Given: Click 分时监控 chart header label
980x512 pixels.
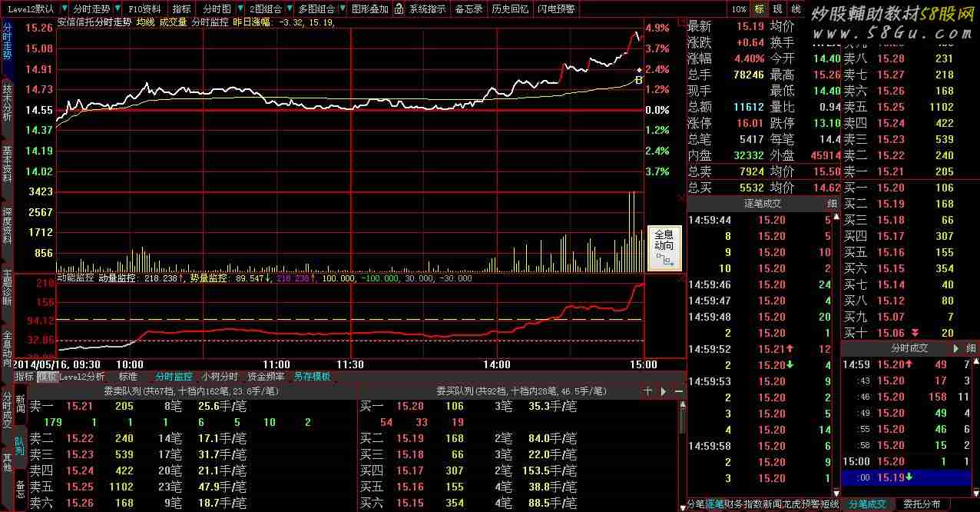Looking at the screenshot, I should pyautogui.click(x=210, y=22).
